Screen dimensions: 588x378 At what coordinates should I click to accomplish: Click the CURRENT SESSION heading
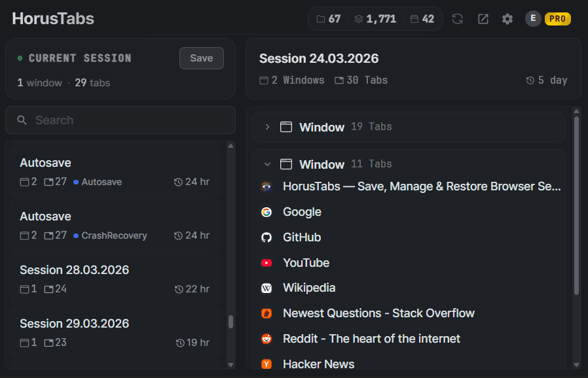tap(80, 58)
